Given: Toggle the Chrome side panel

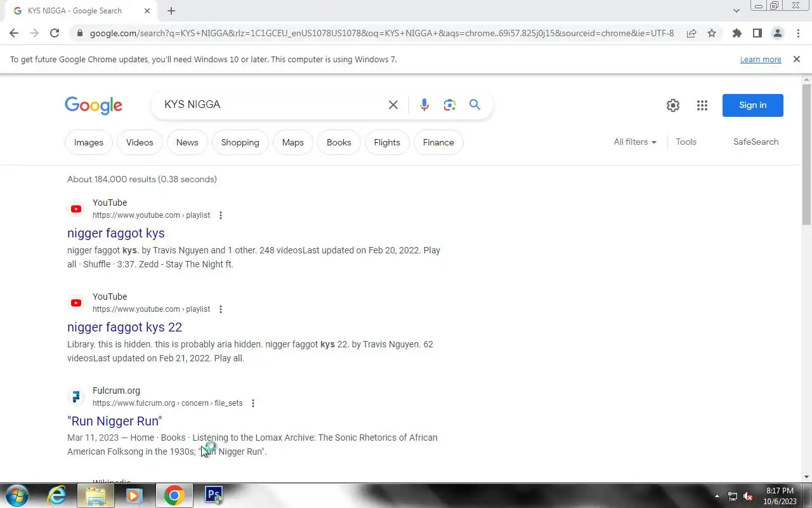Looking at the screenshot, I should pos(757,33).
